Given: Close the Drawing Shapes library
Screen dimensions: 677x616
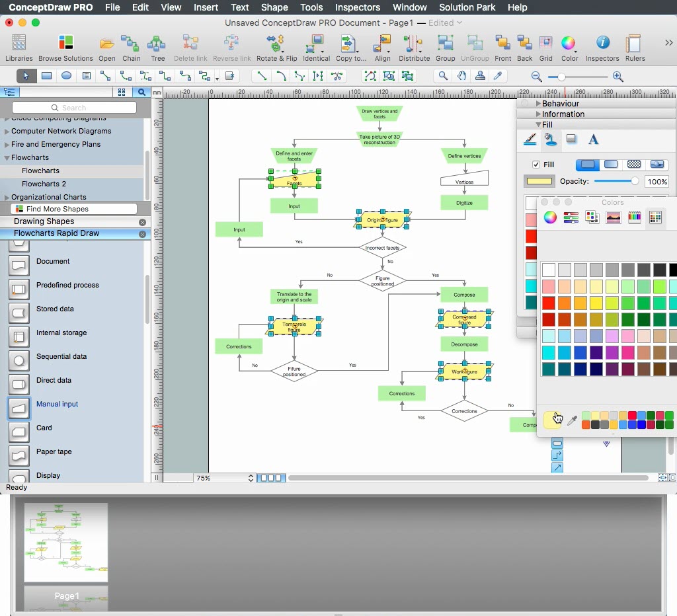Looking at the screenshot, I should 142,222.
